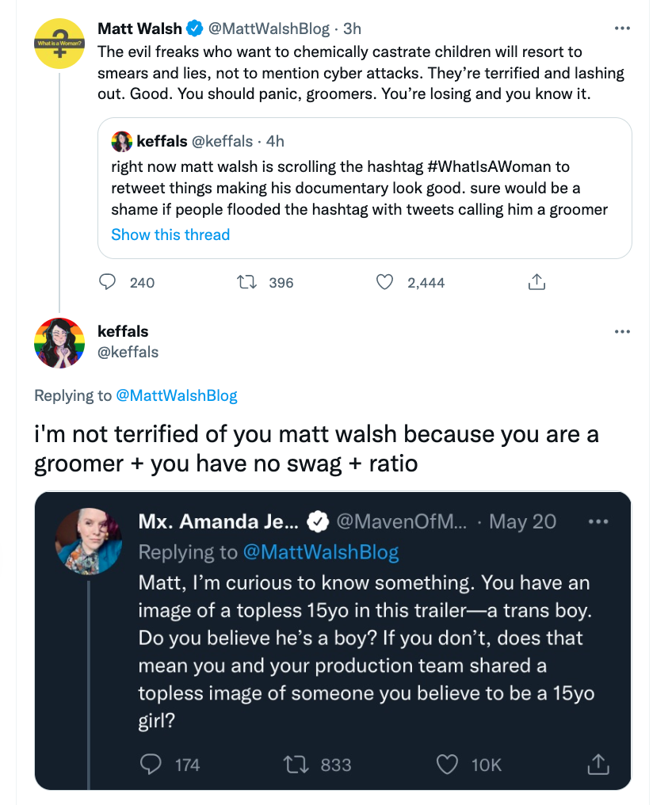
Task: View keffals' large rainbow profile avatar
Action: (x=59, y=343)
